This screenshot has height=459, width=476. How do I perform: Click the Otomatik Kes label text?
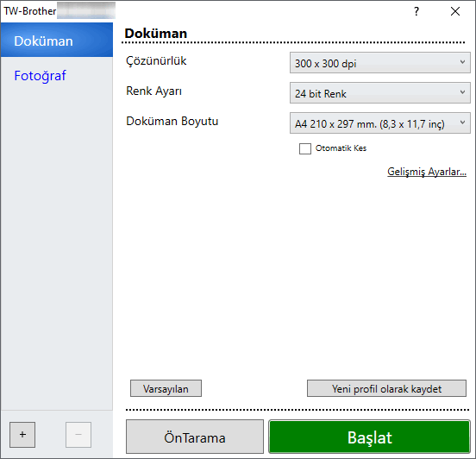[341, 148]
